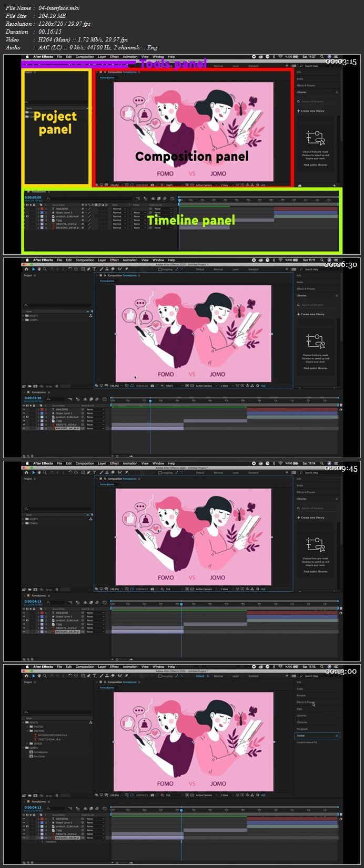
Task: Toggle the Snapping checkbox in the 00:06:30 frame
Action: point(160,269)
